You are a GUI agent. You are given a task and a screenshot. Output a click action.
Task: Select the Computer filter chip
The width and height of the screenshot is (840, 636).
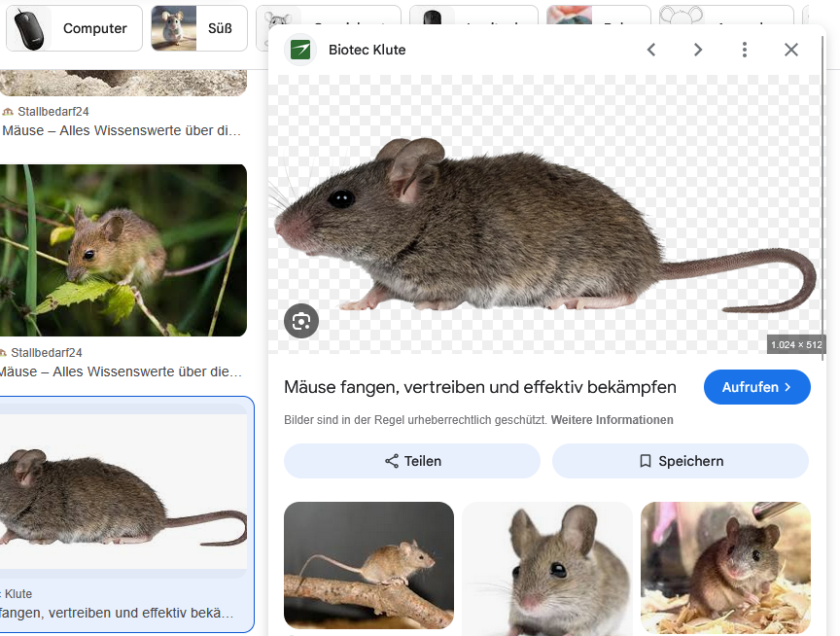tap(74, 28)
